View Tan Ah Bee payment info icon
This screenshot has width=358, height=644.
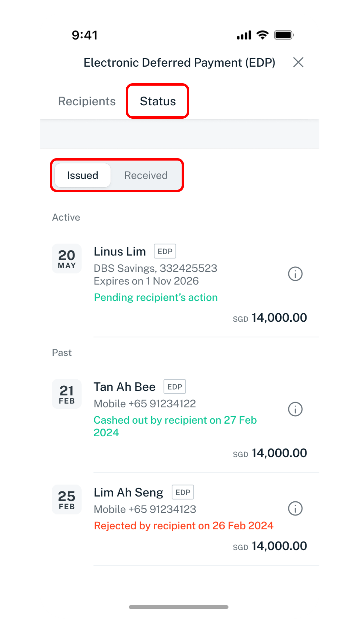pos(295,409)
